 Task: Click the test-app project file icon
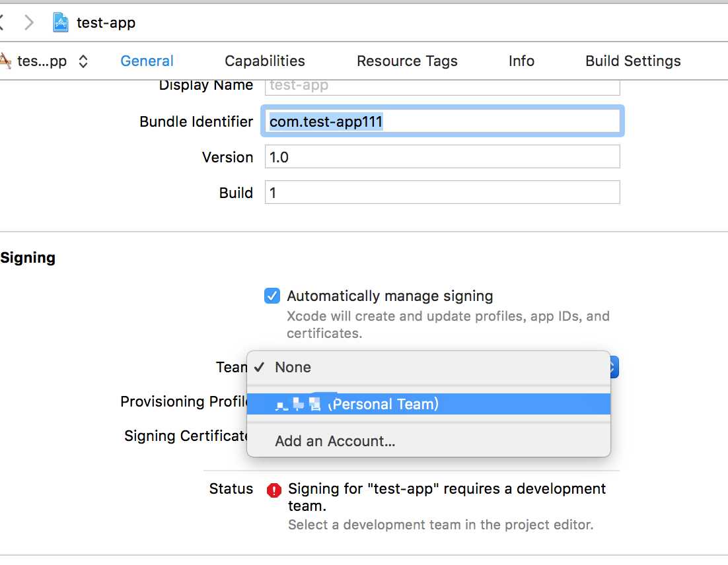[x=60, y=22]
